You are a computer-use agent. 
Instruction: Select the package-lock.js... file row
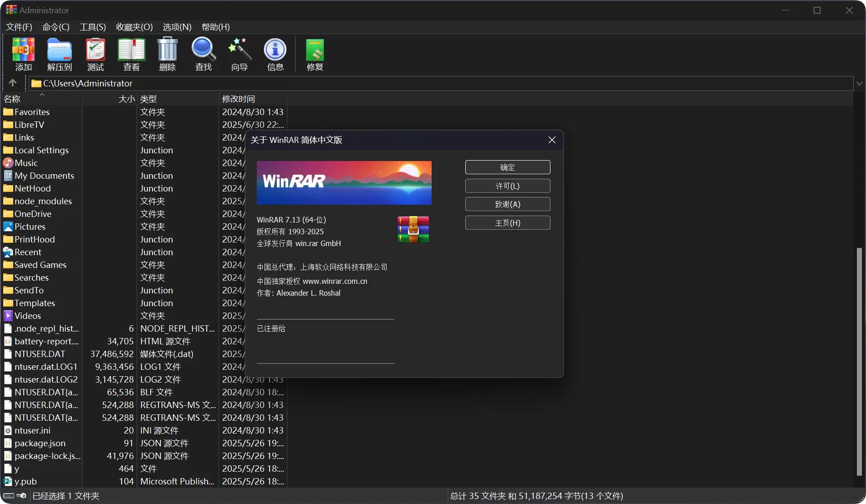tap(144, 456)
